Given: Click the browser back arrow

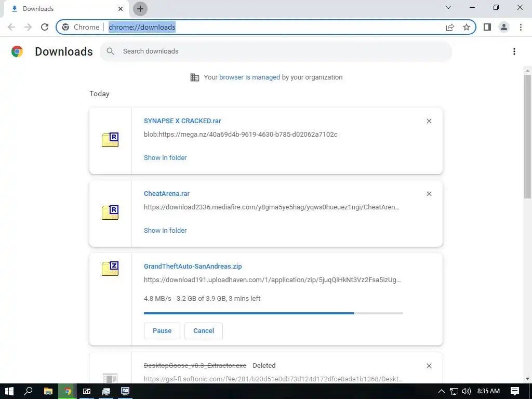Looking at the screenshot, I should pyautogui.click(x=11, y=27).
